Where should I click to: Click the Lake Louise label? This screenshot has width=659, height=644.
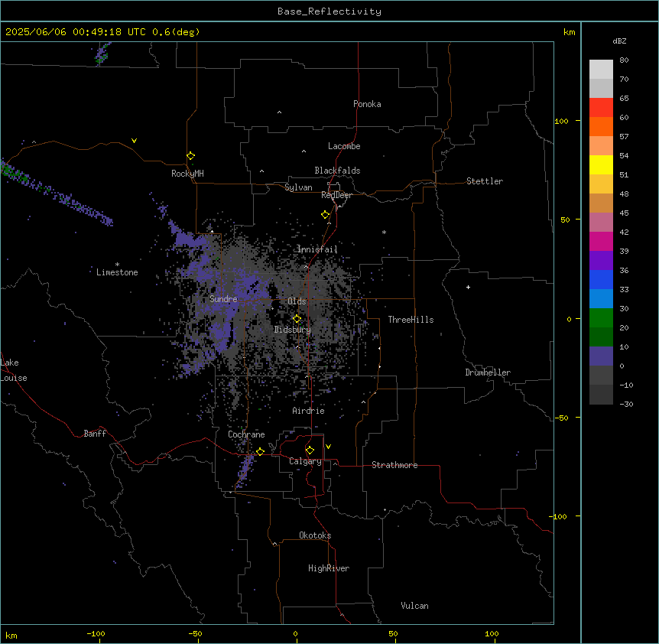[x=14, y=370]
